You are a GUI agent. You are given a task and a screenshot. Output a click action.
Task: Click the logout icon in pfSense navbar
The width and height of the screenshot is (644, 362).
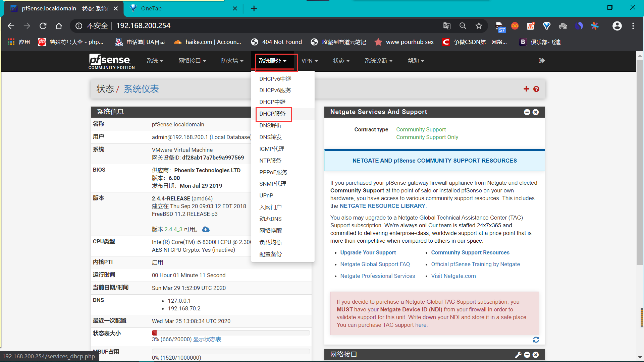[541, 61]
